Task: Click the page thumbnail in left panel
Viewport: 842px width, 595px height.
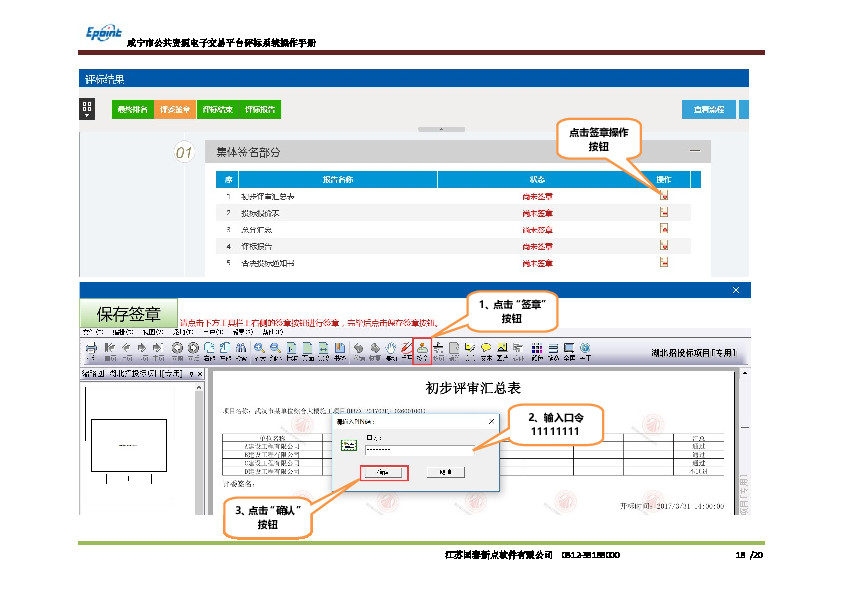Action: point(129,444)
